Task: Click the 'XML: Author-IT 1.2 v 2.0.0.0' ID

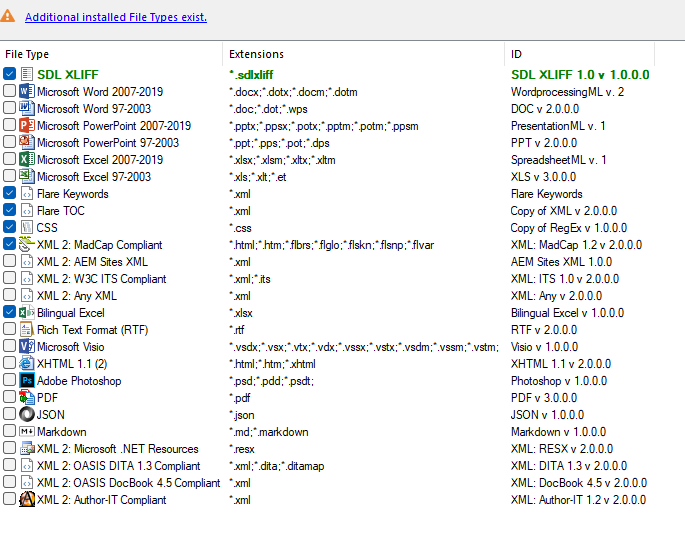Action: click(x=578, y=500)
